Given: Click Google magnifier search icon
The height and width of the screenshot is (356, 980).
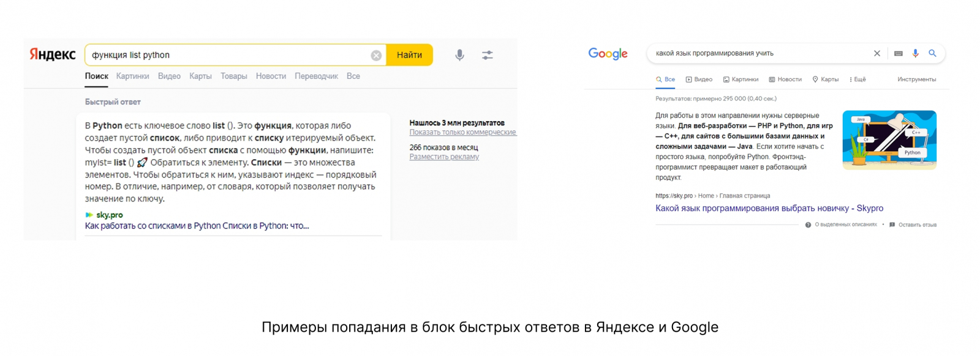Looking at the screenshot, I should click(932, 53).
